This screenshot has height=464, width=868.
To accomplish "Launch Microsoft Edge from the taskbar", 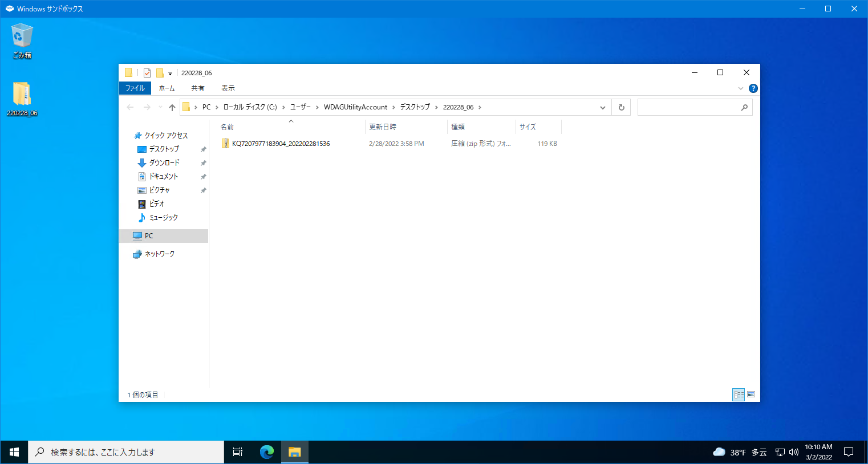I will (x=266, y=452).
